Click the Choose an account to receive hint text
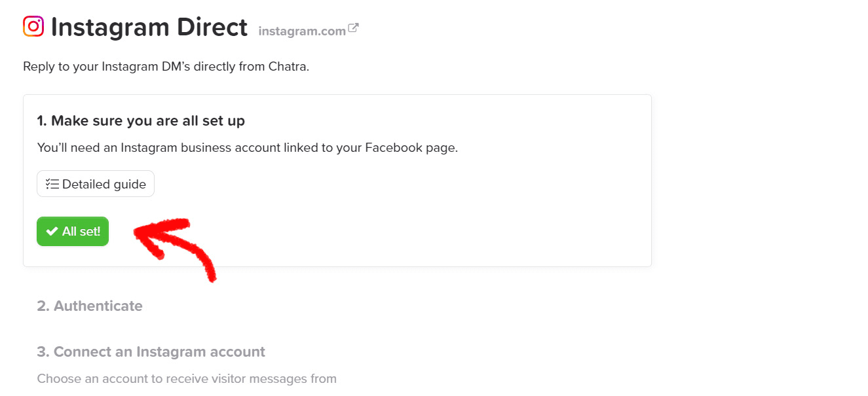Image resolution: width=868 pixels, height=396 pixels. tap(187, 378)
